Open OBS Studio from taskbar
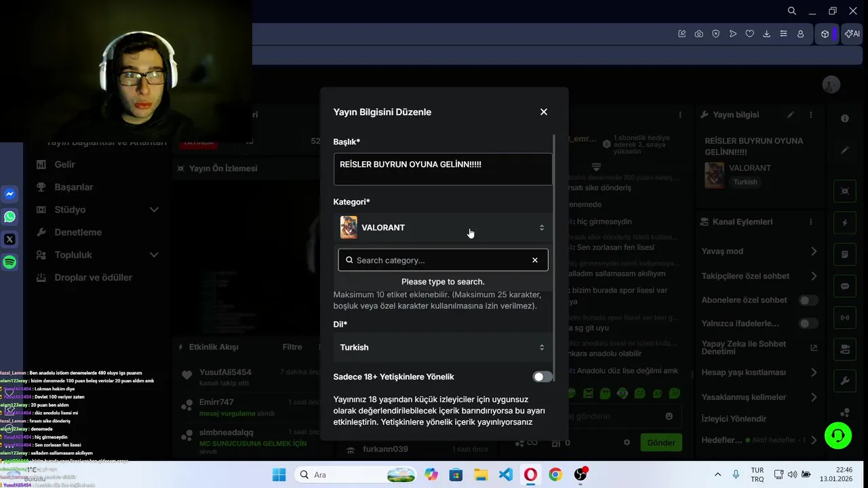868x488 pixels. pos(580,475)
